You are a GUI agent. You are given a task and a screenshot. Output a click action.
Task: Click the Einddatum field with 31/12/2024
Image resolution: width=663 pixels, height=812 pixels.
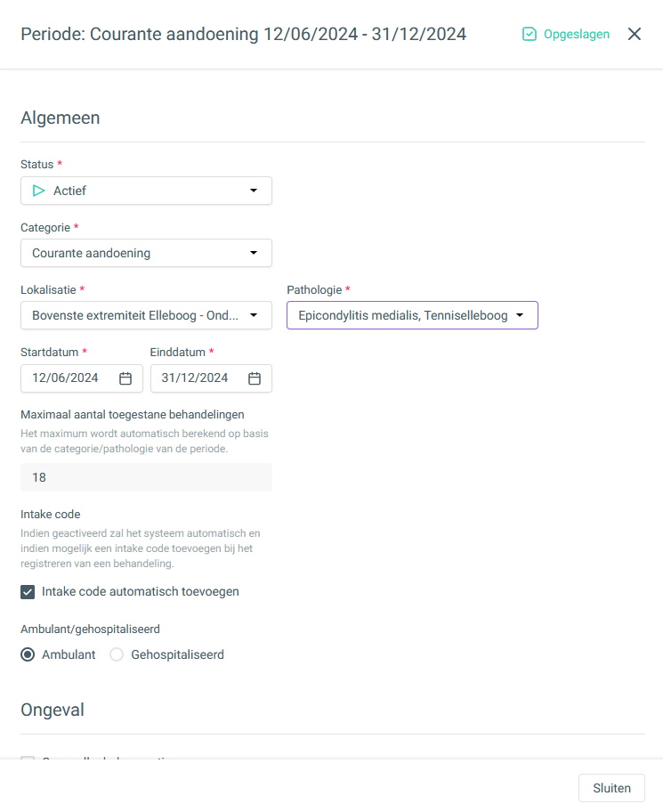click(x=211, y=378)
